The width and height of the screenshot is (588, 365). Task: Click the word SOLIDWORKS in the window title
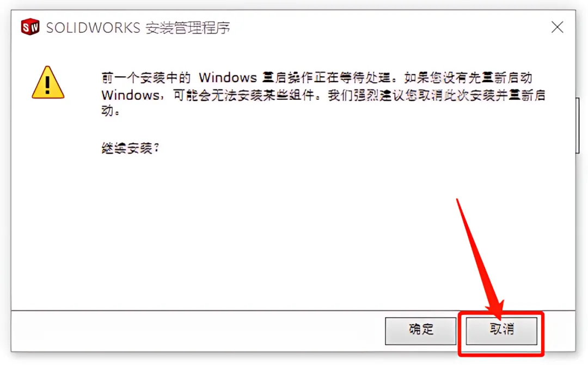pos(93,28)
